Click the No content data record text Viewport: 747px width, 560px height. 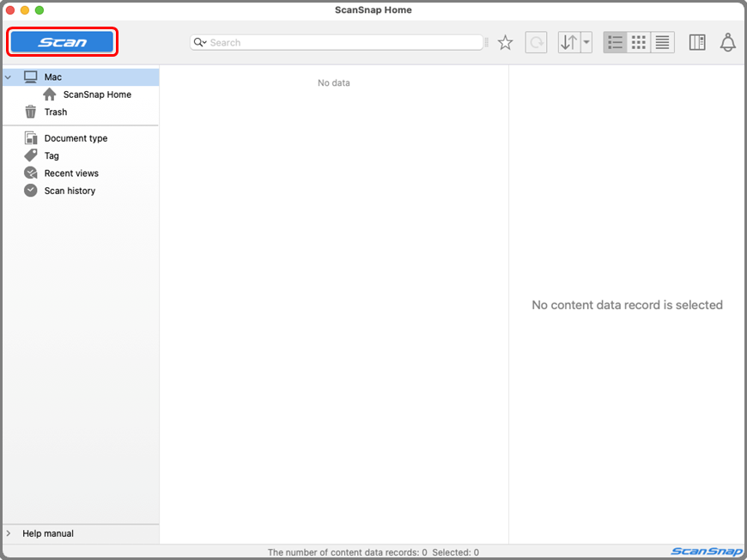coord(627,305)
